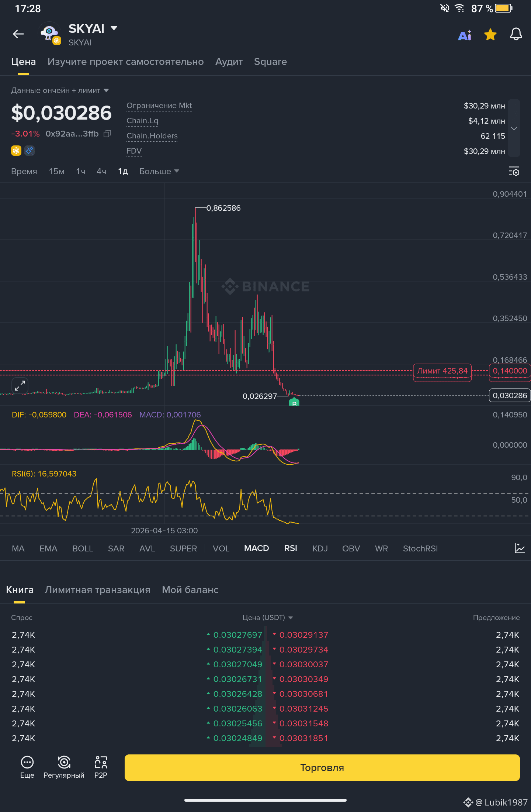The image size is (531, 812).
Task: Select 15м timeframe
Action: pyautogui.click(x=57, y=171)
